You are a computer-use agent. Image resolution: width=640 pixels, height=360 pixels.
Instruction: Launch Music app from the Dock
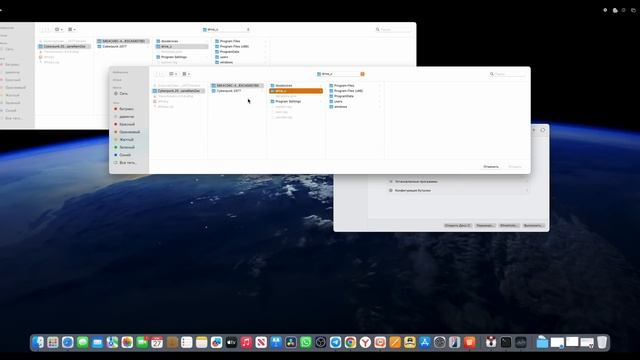pos(246,342)
